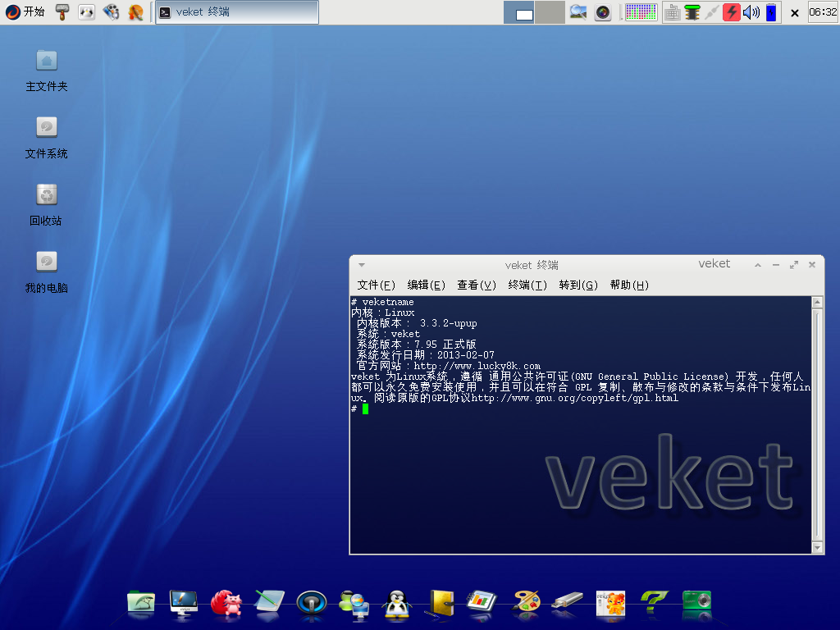The height and width of the screenshot is (630, 840).
Task: Launch the bar chart notepad dock icon
Action: (482, 603)
